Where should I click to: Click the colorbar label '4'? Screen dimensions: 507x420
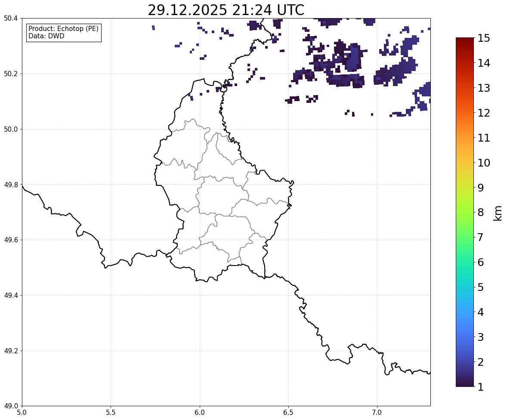click(481, 312)
